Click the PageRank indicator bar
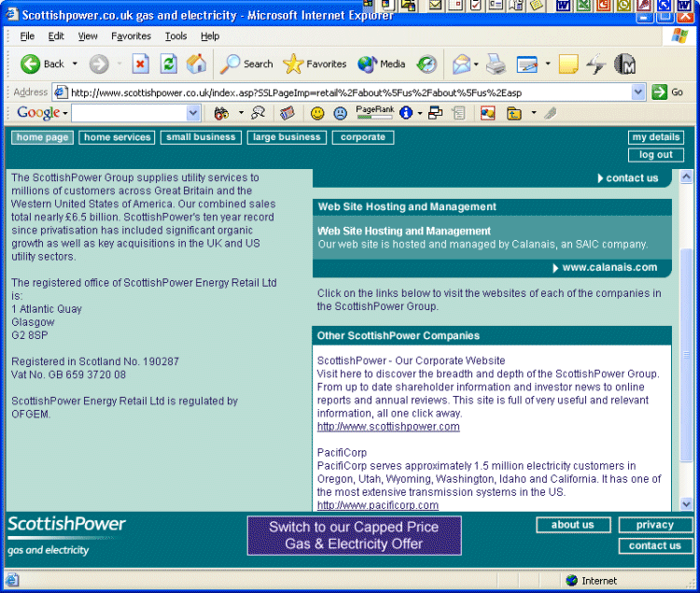Image resolution: width=700 pixels, height=593 pixels. [375, 112]
